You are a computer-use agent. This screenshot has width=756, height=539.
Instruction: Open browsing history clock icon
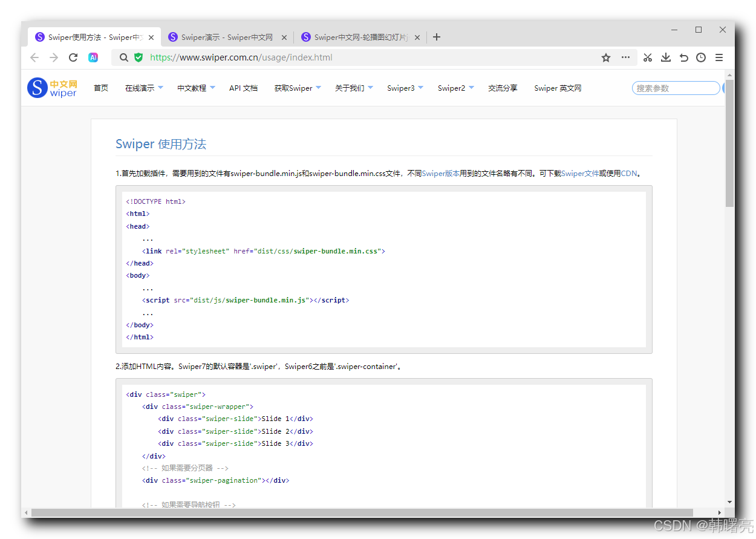coord(701,57)
